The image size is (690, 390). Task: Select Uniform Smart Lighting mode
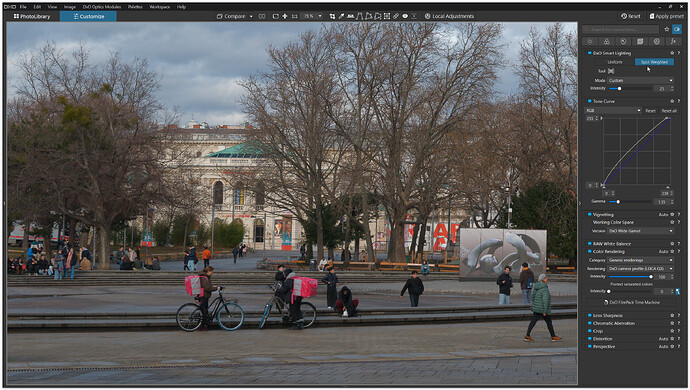pyautogui.click(x=615, y=62)
